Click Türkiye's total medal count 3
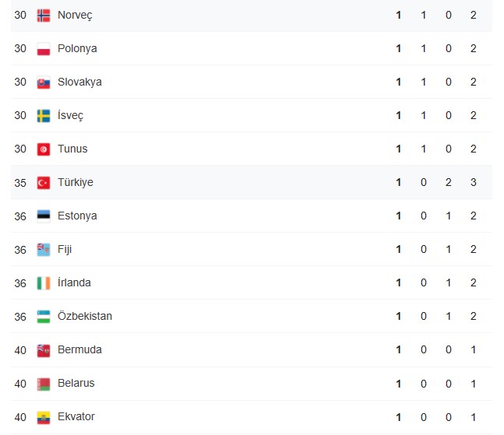Screen dimensions: 504x435 pos(473,182)
